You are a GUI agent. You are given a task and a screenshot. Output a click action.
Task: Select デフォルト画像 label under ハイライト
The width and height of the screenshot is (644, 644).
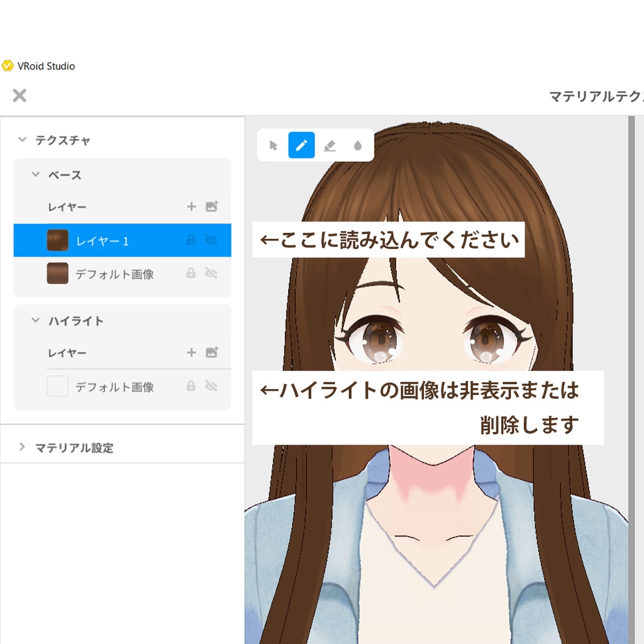coord(114,387)
